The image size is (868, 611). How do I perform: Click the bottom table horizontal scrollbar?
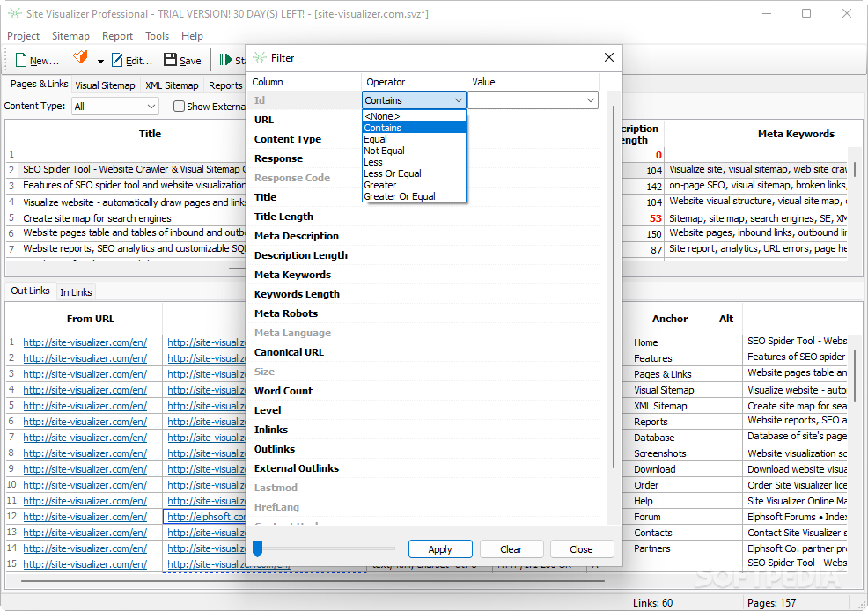click(x=313, y=582)
